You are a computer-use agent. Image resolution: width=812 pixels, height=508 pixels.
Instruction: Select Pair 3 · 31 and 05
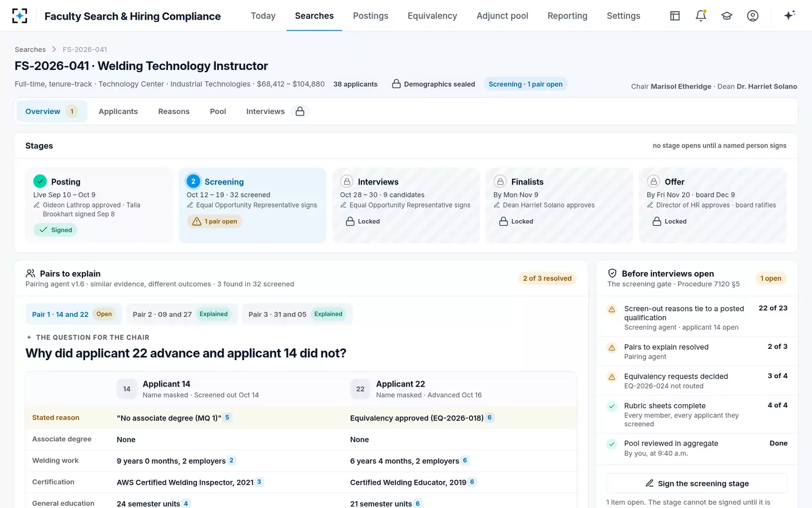(297, 314)
